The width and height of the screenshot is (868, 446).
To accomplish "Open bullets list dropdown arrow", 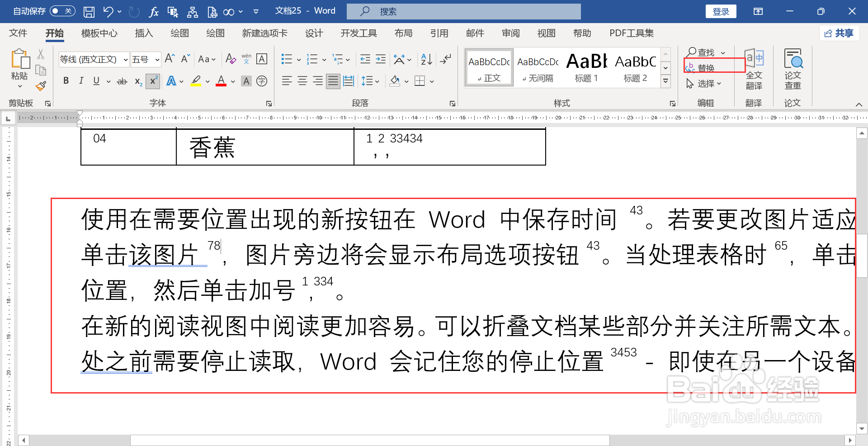I will 298,59.
